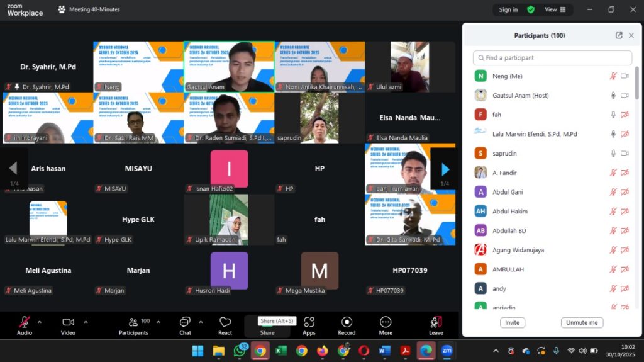
Task: Open the View layout dropdown
Action: [x=555, y=9]
